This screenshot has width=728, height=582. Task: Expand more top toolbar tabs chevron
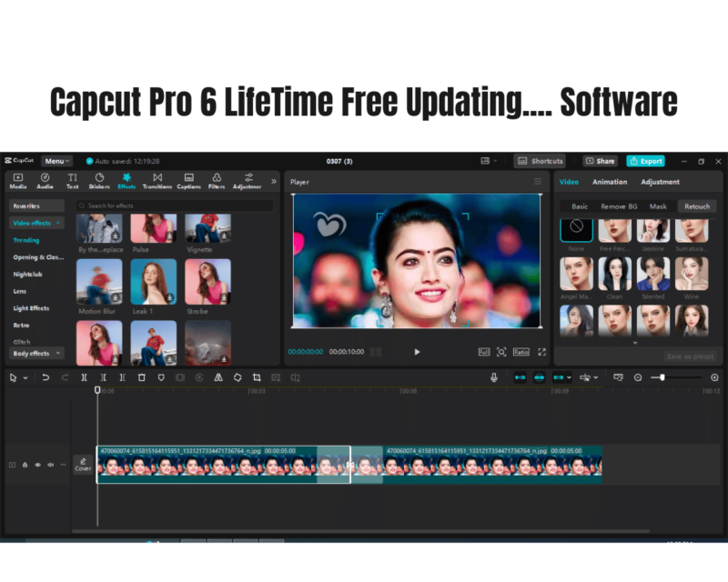point(274,181)
